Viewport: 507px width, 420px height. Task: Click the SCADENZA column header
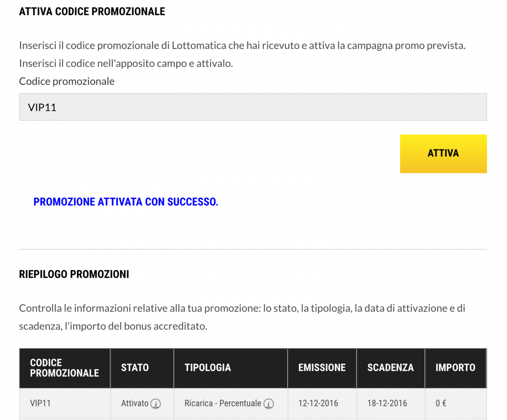pos(390,368)
